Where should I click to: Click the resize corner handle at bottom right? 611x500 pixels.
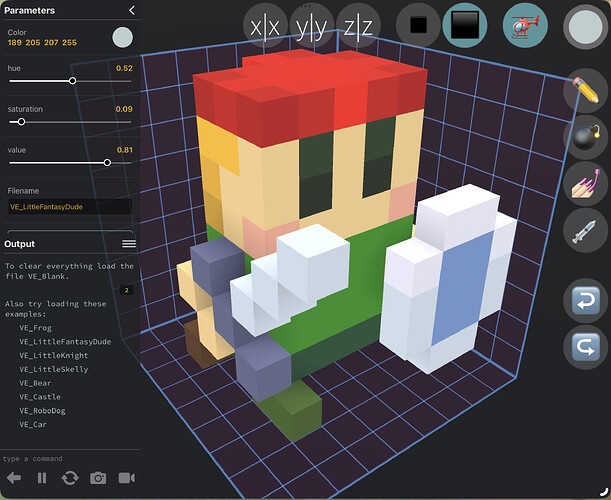coord(605,493)
